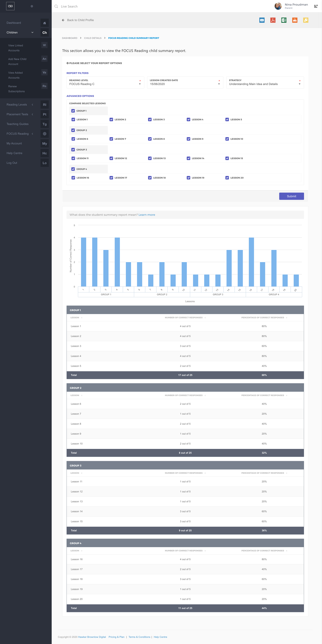Screen dimensions: 322x644
Task: Click the Nina Proudman user name
Action: (x=296, y=5)
